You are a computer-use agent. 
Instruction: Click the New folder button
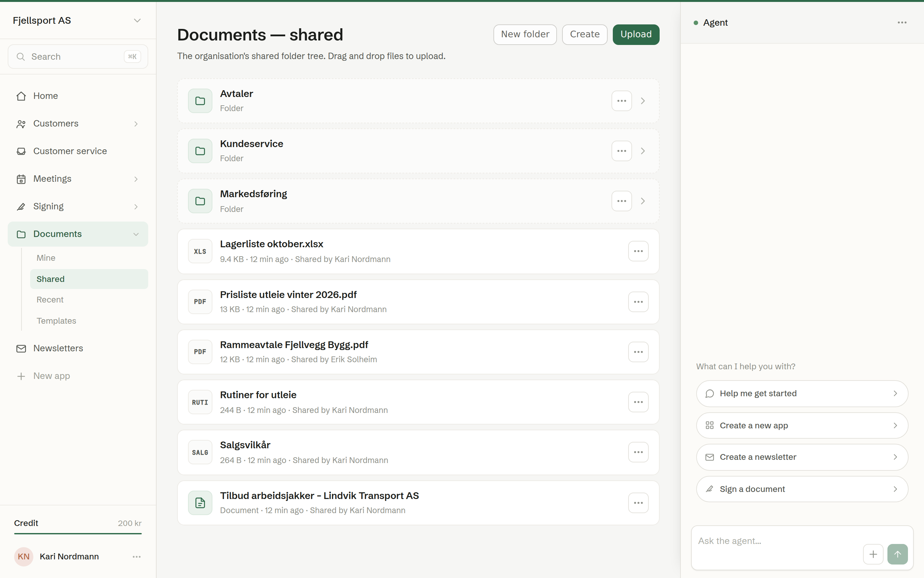[x=525, y=34]
